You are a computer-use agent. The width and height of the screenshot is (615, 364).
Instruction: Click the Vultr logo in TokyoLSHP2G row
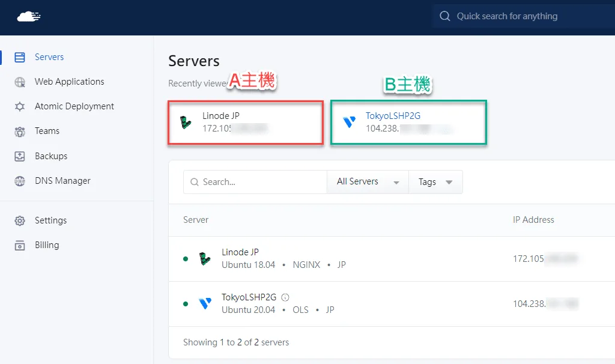click(205, 303)
